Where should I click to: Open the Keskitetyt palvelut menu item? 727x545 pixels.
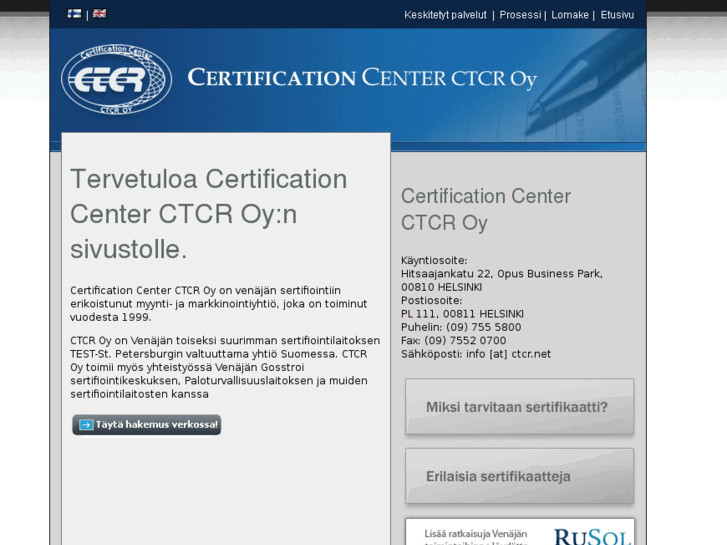(445, 15)
